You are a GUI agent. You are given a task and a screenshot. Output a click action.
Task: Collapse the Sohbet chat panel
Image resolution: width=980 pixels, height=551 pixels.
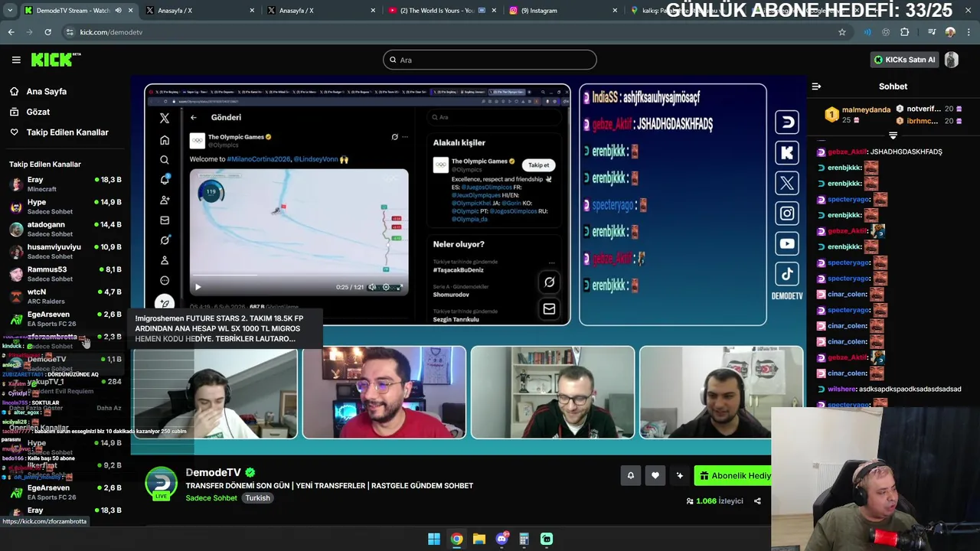[816, 86]
